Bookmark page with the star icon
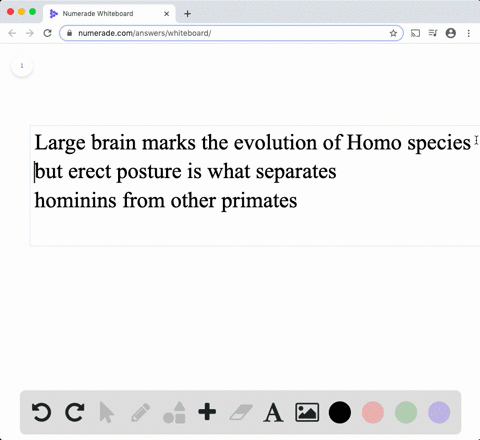Viewport: 480px width, 440px height. (393, 33)
